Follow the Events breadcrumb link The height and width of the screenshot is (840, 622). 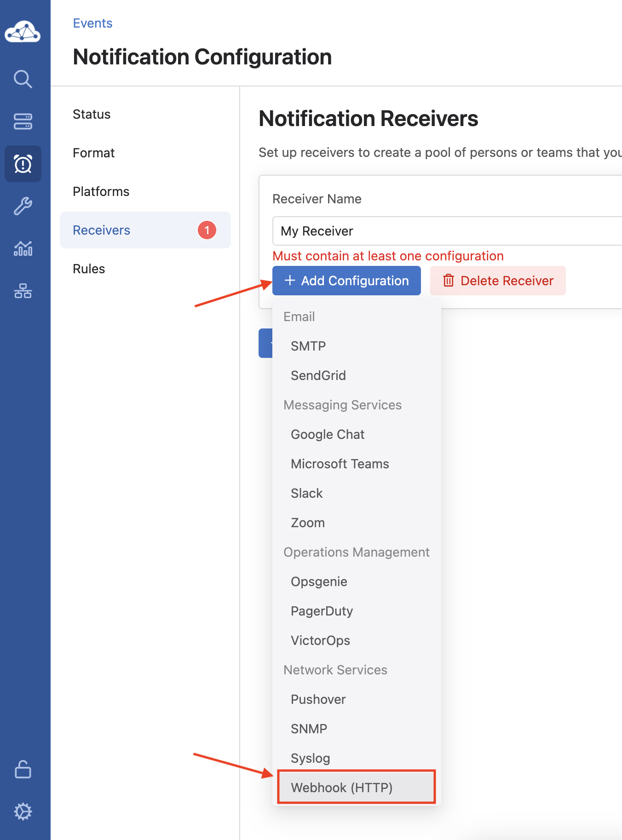point(92,23)
